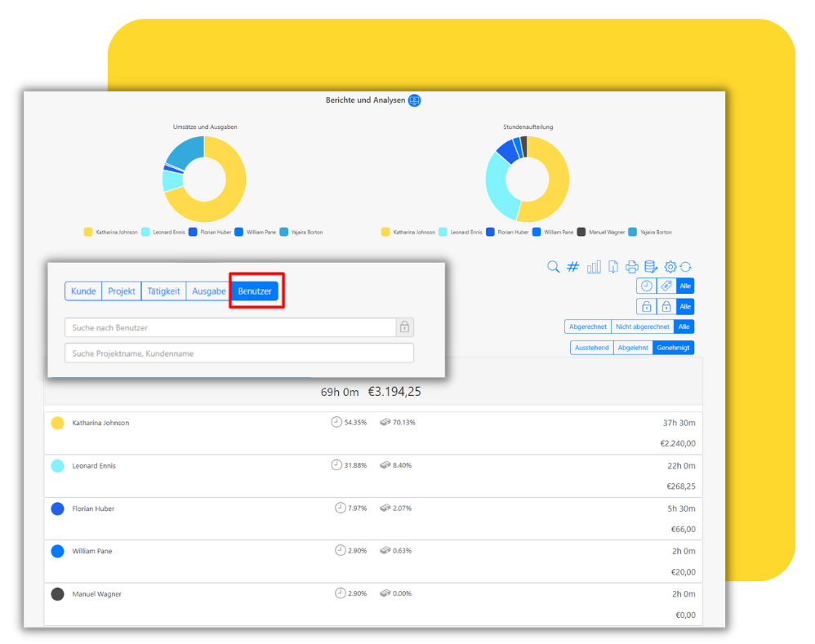815x644 pixels.
Task: Select the Nicht abgerechnet filter
Action: click(643, 326)
